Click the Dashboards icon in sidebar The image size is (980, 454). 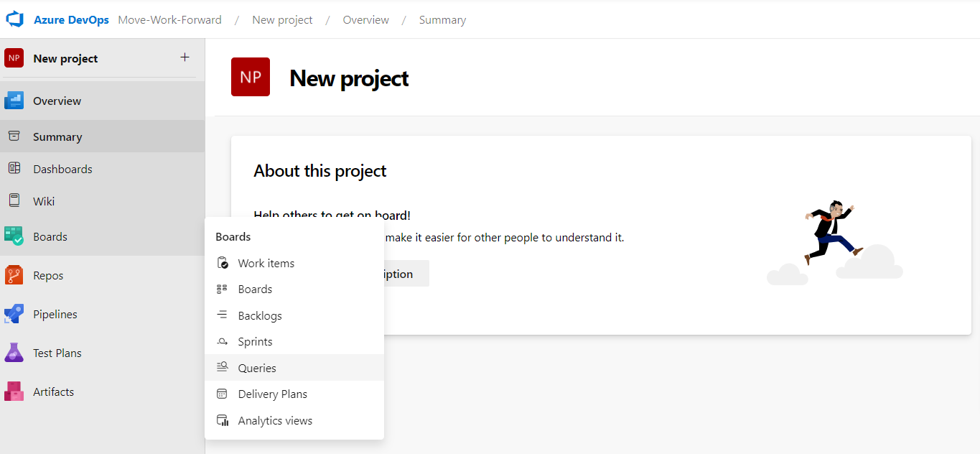point(14,169)
